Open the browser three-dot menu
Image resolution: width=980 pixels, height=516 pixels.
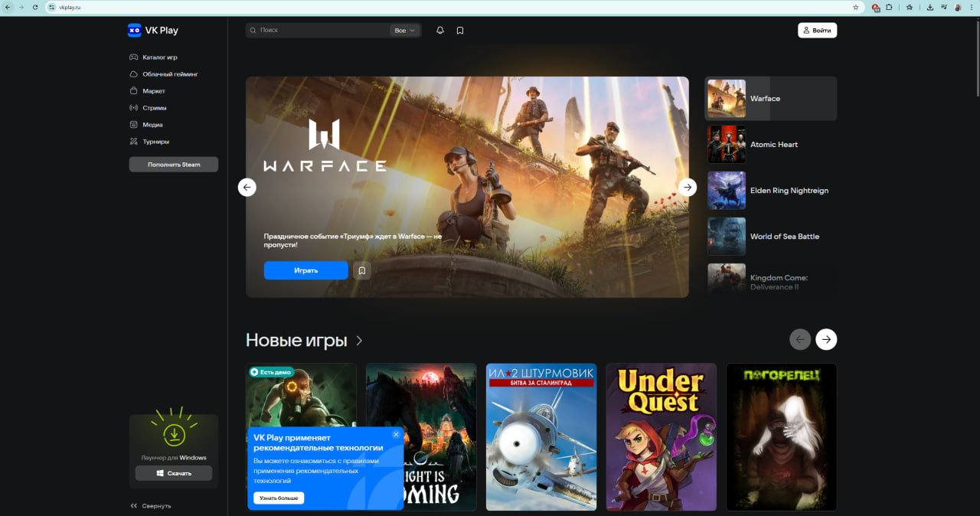pos(972,7)
